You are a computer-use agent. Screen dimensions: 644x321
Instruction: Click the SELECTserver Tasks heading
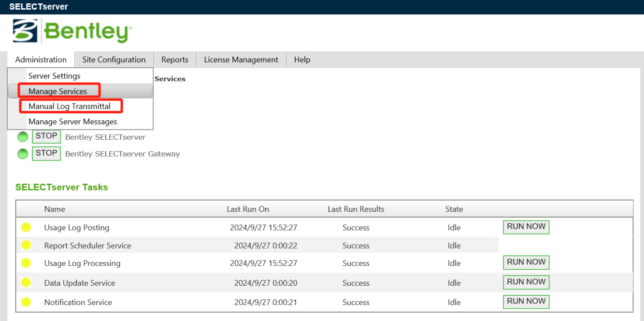[x=62, y=187]
